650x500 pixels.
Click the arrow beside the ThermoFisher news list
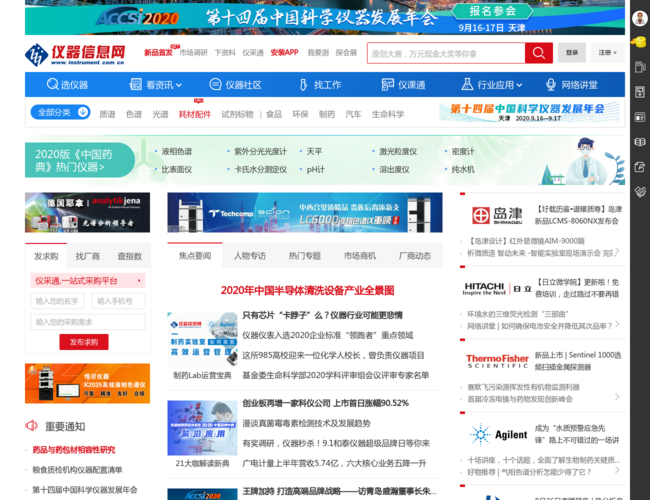pos(617,397)
